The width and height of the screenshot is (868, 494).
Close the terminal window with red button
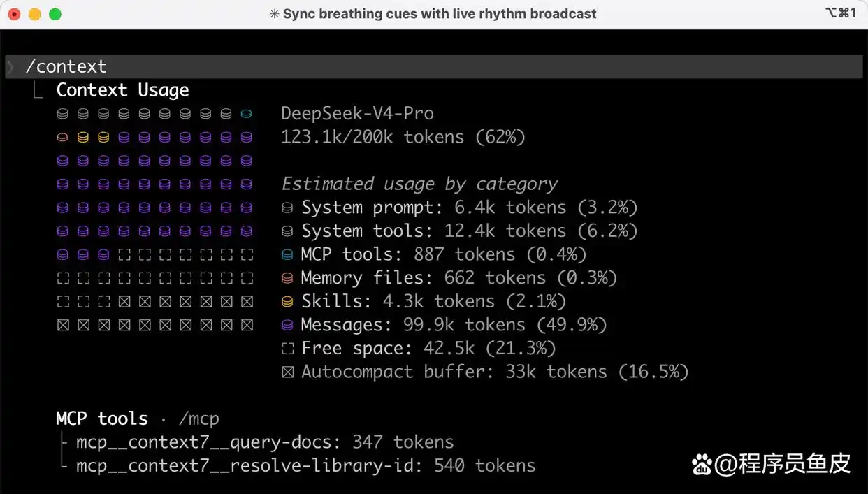14,14
